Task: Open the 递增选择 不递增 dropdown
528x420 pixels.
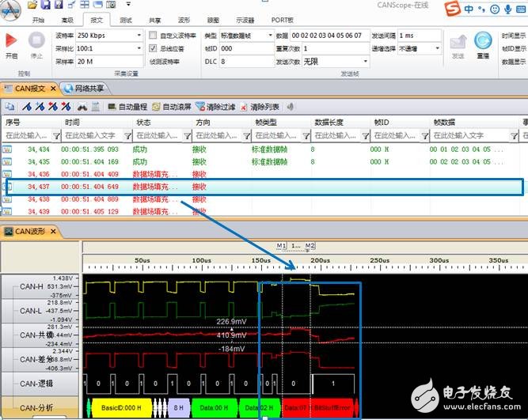Action: 437,48
